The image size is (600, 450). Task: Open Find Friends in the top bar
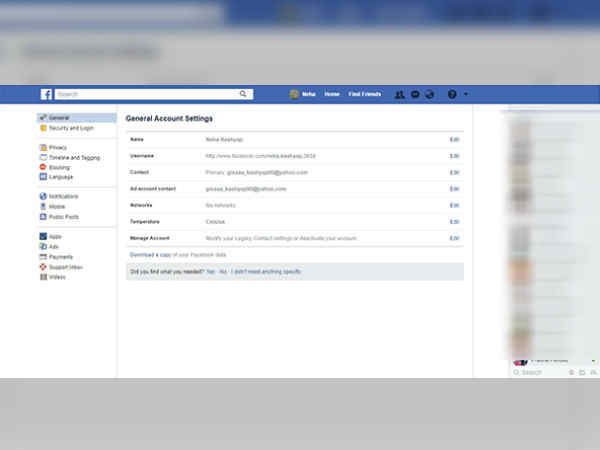coord(365,94)
